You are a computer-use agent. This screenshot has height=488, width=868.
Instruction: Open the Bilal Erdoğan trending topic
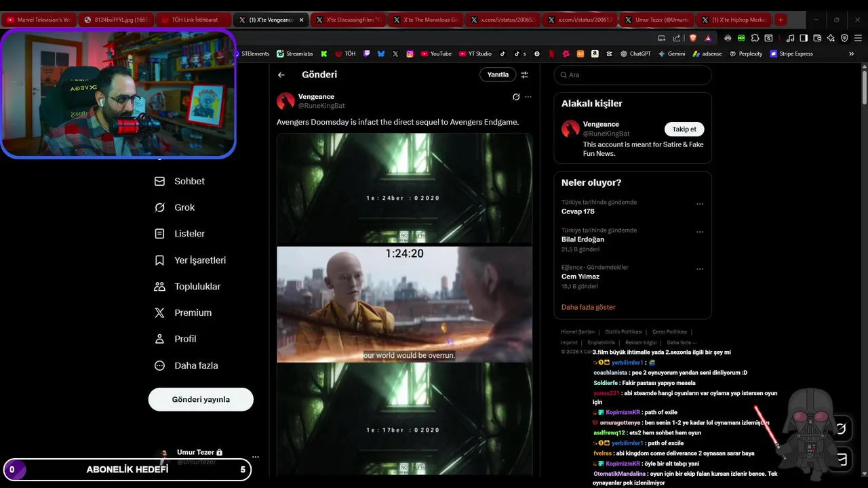coord(583,239)
